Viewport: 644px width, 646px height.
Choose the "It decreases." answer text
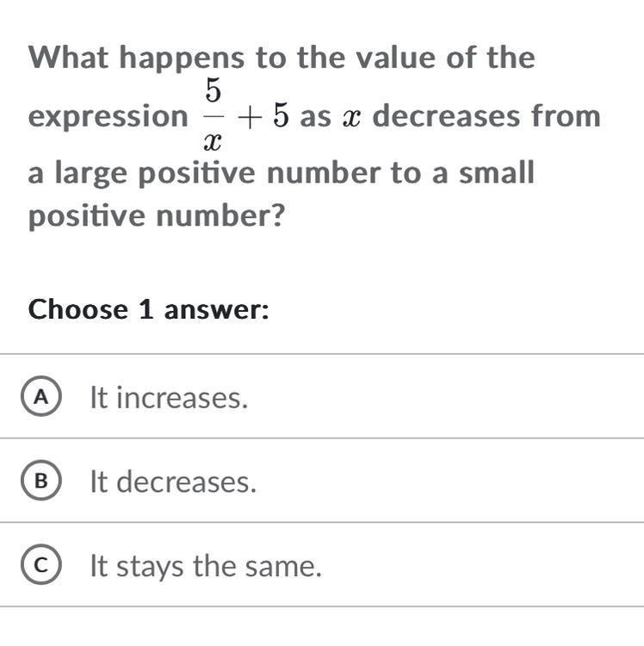[x=173, y=481]
